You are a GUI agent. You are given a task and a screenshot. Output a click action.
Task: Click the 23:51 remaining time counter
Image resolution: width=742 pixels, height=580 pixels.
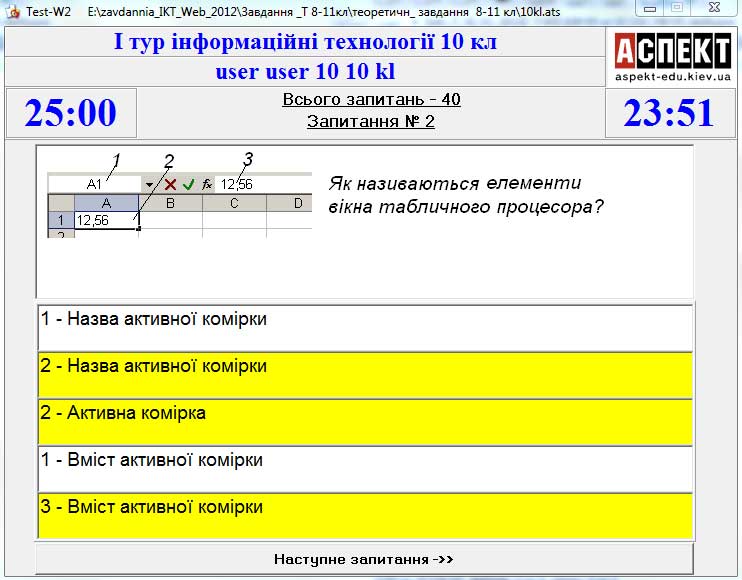tap(669, 114)
